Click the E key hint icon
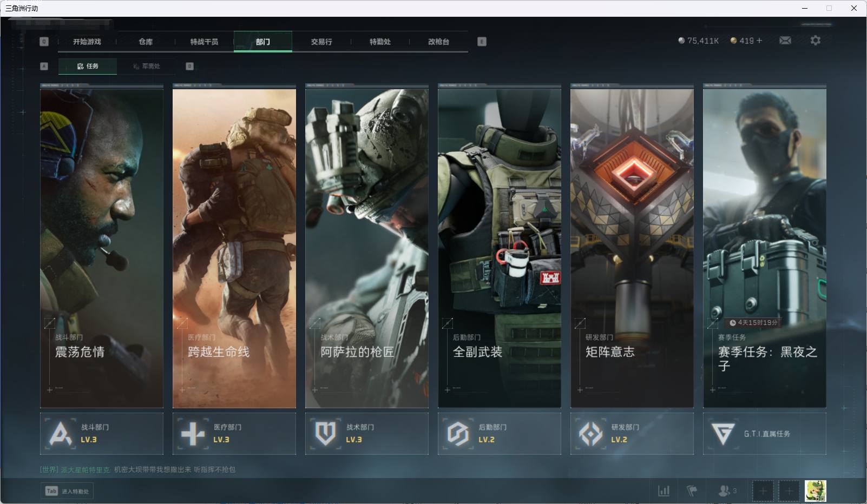The height and width of the screenshot is (504, 867). pos(482,42)
